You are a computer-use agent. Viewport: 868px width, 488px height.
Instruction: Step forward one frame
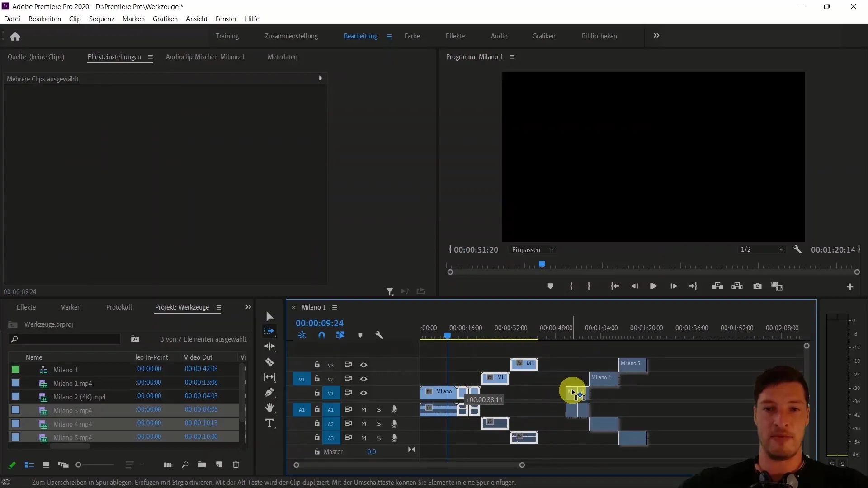674,286
